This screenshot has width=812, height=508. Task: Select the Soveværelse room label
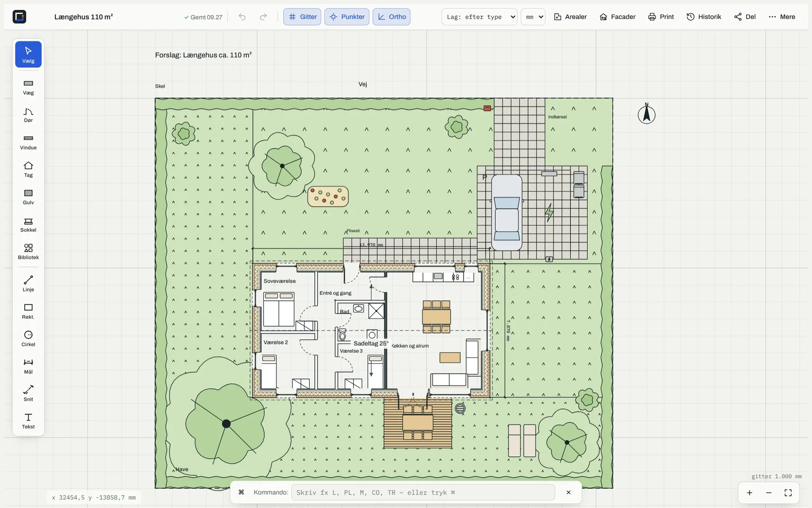click(x=280, y=281)
